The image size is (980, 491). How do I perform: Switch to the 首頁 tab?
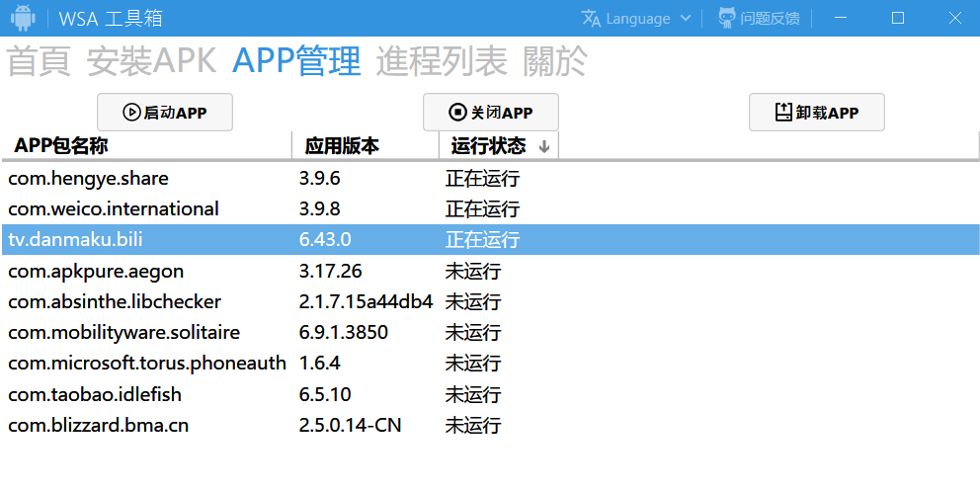tap(40, 61)
